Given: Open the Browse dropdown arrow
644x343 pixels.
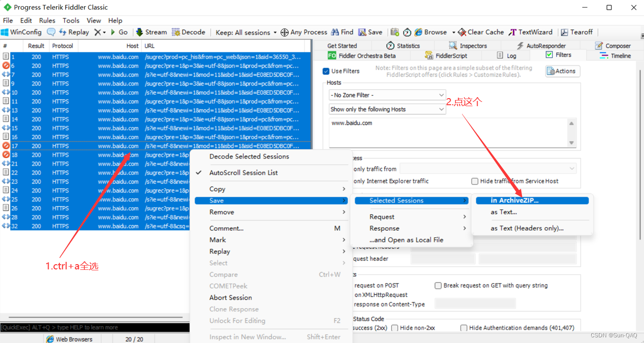Looking at the screenshot, I should pos(454,32).
